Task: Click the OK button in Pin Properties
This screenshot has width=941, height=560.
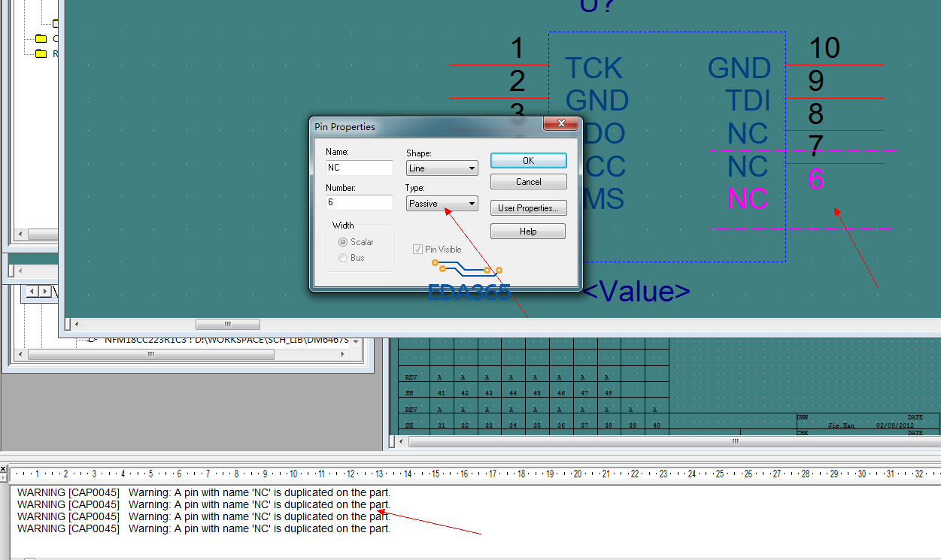Action: (x=528, y=161)
